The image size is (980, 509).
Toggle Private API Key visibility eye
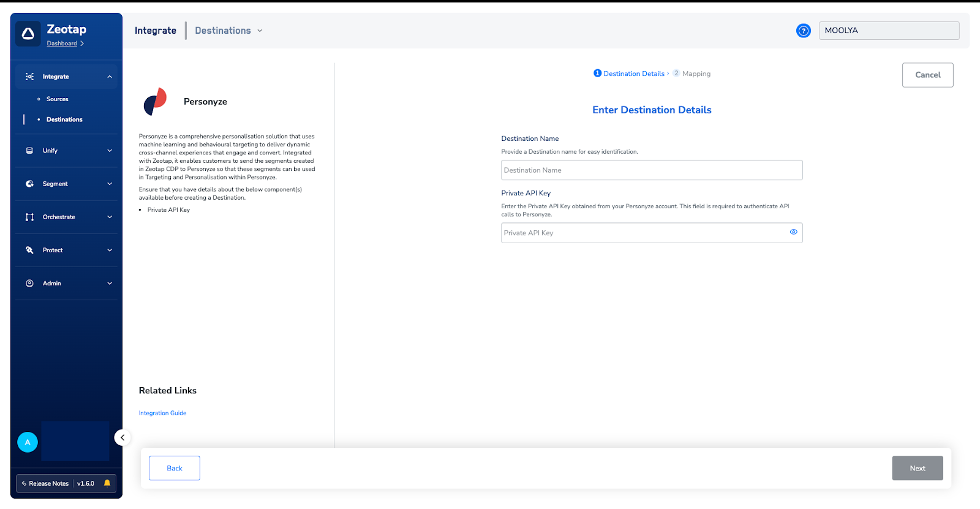pyautogui.click(x=793, y=232)
